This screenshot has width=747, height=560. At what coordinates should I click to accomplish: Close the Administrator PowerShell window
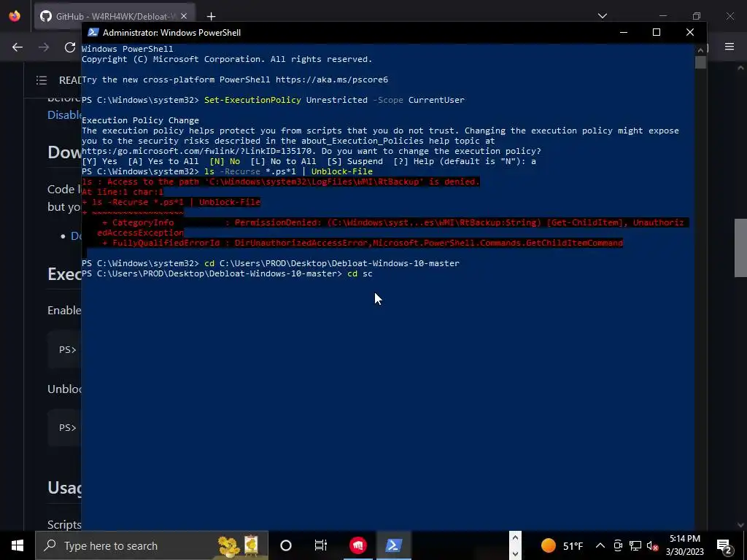pyautogui.click(x=690, y=32)
